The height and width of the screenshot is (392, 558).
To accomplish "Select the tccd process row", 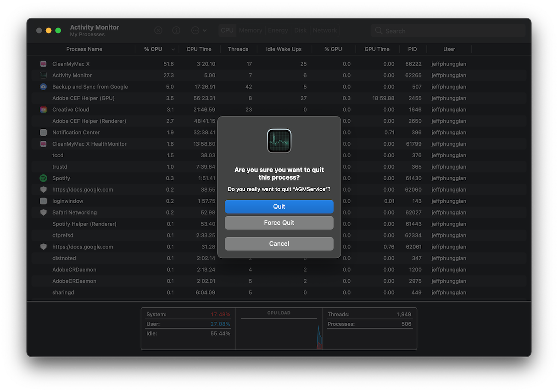I will click(279, 155).
